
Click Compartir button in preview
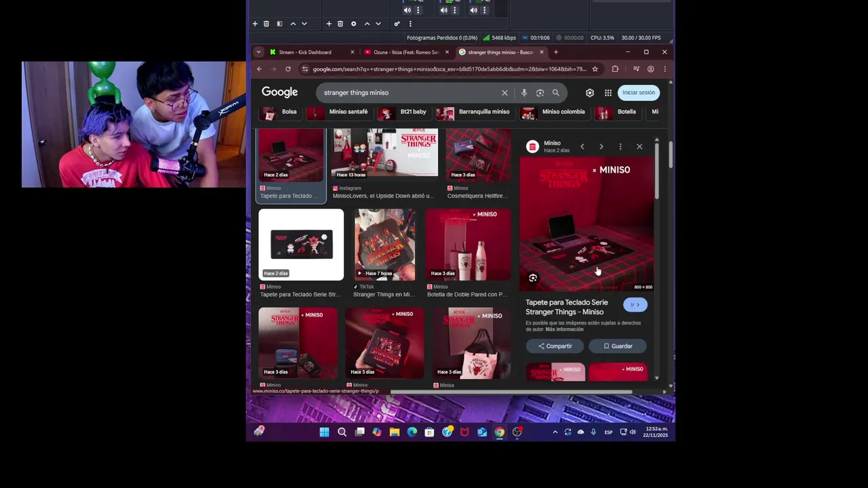555,346
